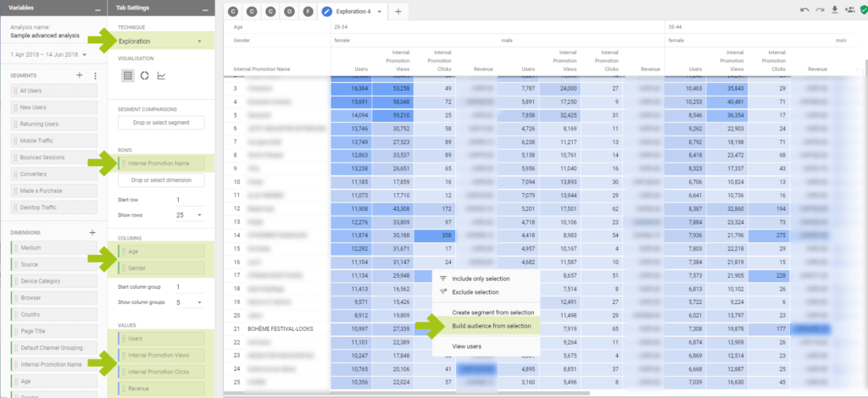Switch to donut chart visualisation
Image resolution: width=868 pixels, height=398 pixels.
point(145,75)
